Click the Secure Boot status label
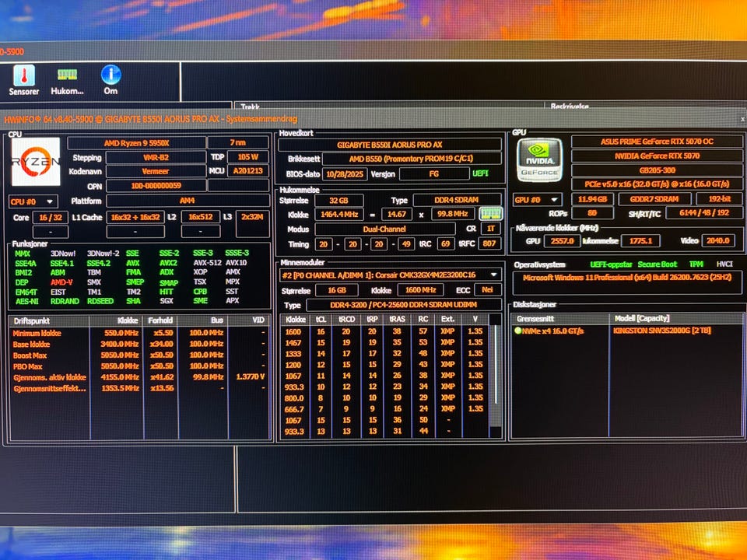This screenshot has width=747, height=560. 657,264
